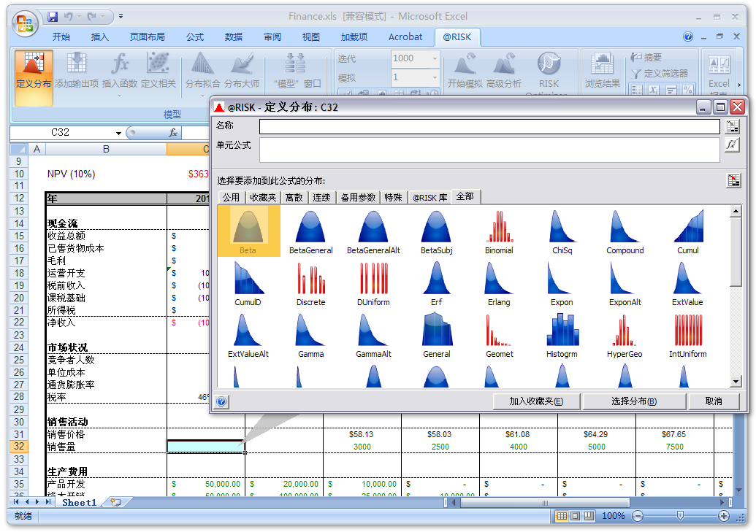Select the Histogrm distribution
The height and width of the screenshot is (532, 756).
pyautogui.click(x=562, y=335)
